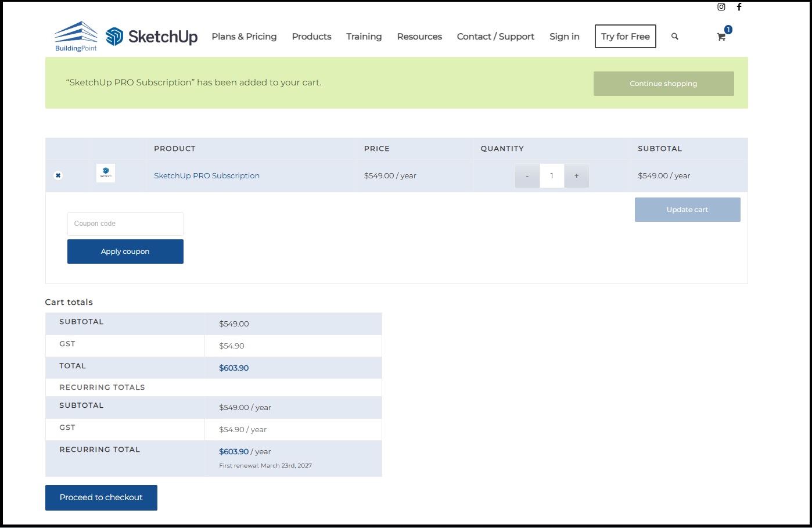This screenshot has height=528, width=812.
Task: Increase quantity with plus button
Action: click(x=576, y=176)
